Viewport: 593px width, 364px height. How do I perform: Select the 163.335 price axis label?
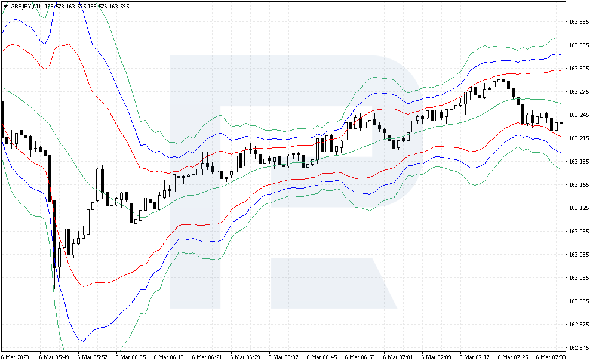579,45
